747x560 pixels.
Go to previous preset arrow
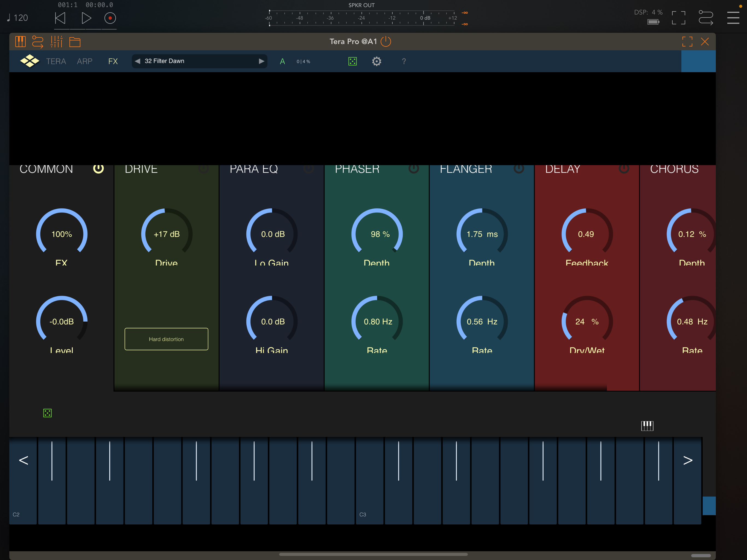(x=138, y=61)
